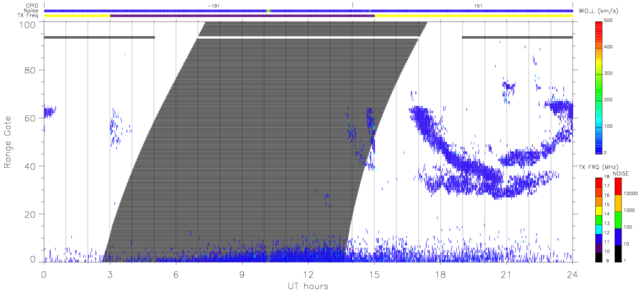Click the 60 tick on Range Gate axis
The image size is (644, 297).
[30, 118]
